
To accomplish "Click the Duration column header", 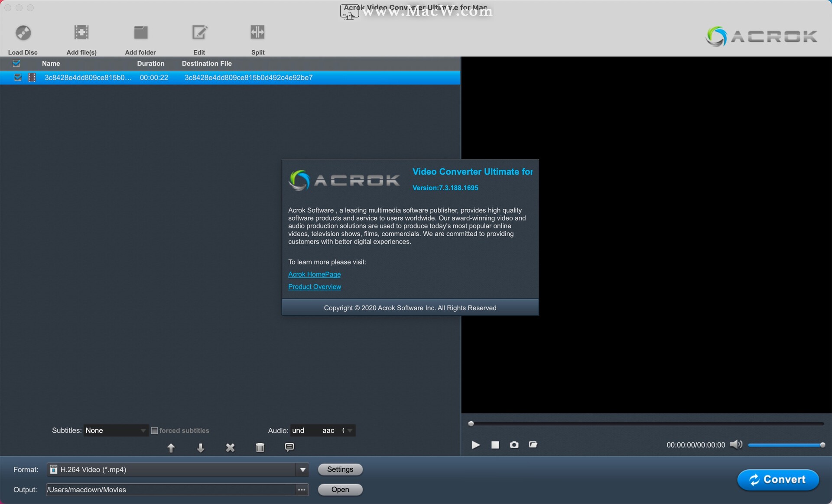I will pyautogui.click(x=151, y=63).
